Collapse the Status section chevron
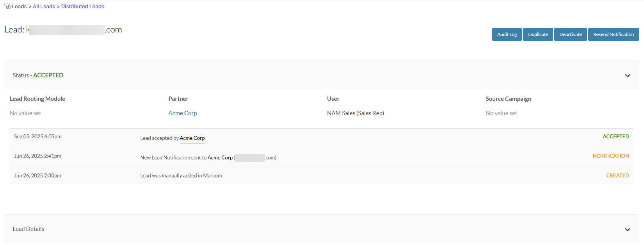Viewport: 644px width, 245px height. pyautogui.click(x=628, y=76)
